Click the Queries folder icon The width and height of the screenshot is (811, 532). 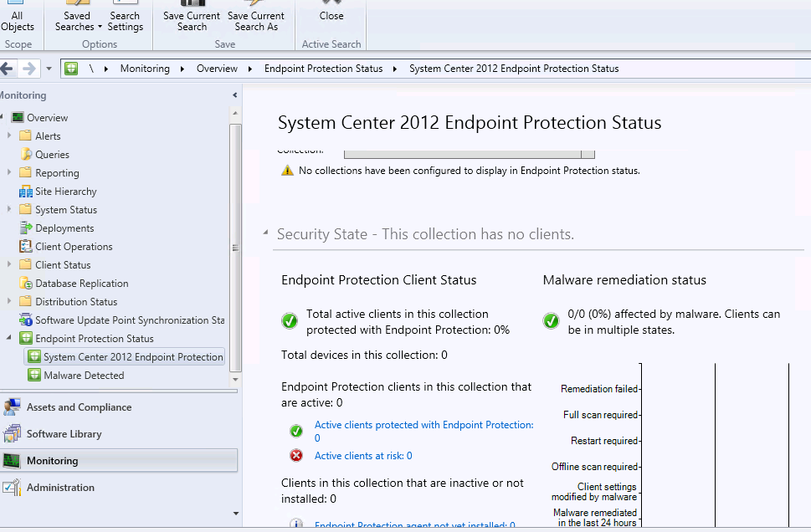pyautogui.click(x=25, y=154)
